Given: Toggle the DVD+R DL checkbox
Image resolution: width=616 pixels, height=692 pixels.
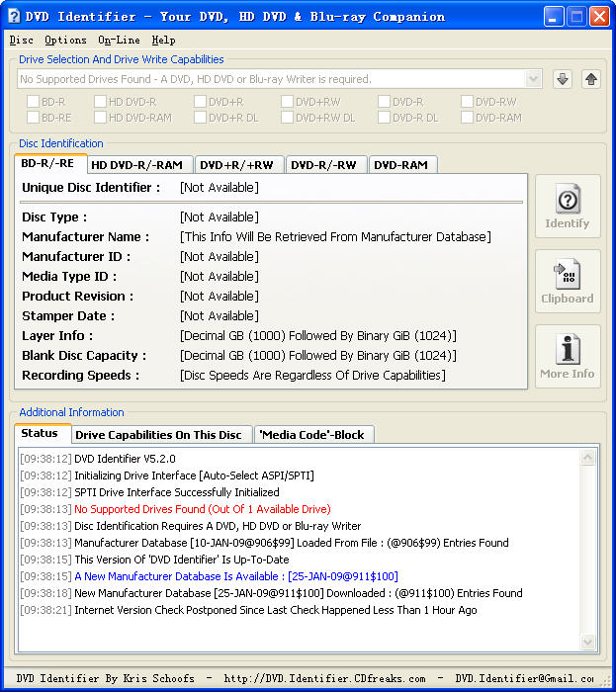Looking at the screenshot, I should [x=200, y=118].
